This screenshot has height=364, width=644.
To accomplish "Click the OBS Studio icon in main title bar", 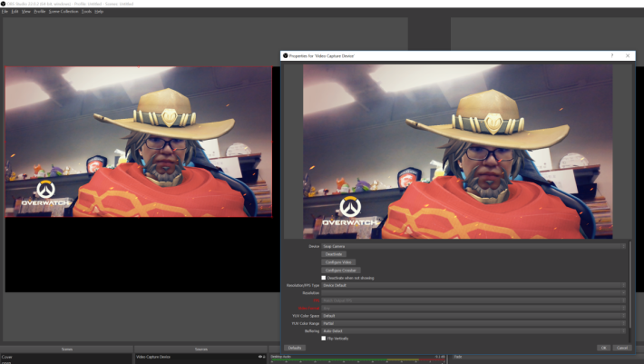I will pyautogui.click(x=4, y=4).
